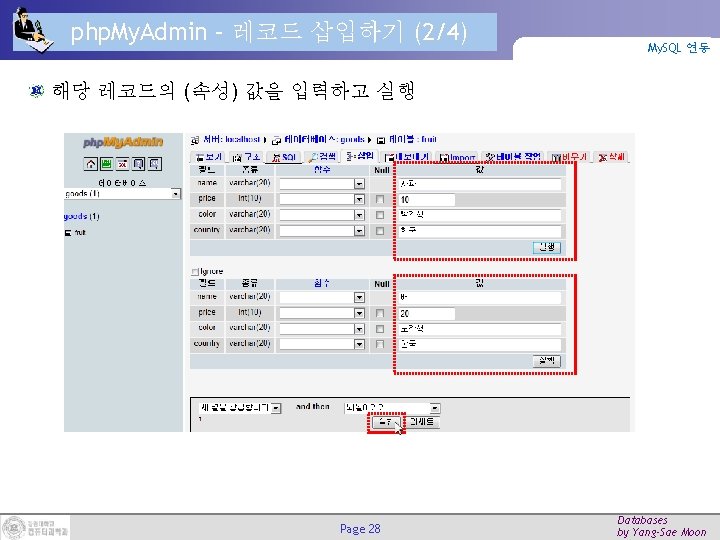Click the first country value field
Screen dimensions: 720x540
[x=479, y=230]
